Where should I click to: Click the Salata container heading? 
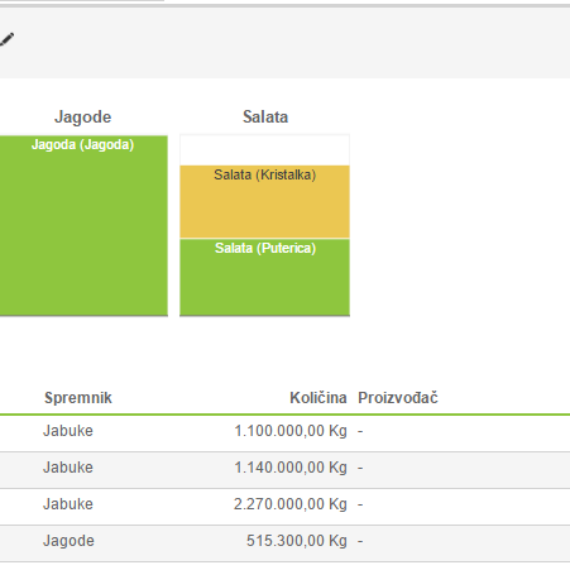coord(265,117)
